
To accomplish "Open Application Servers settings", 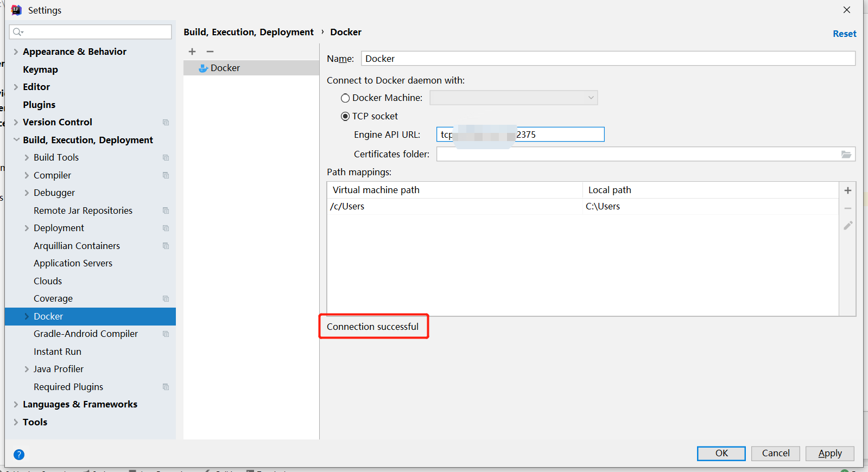I will point(73,263).
